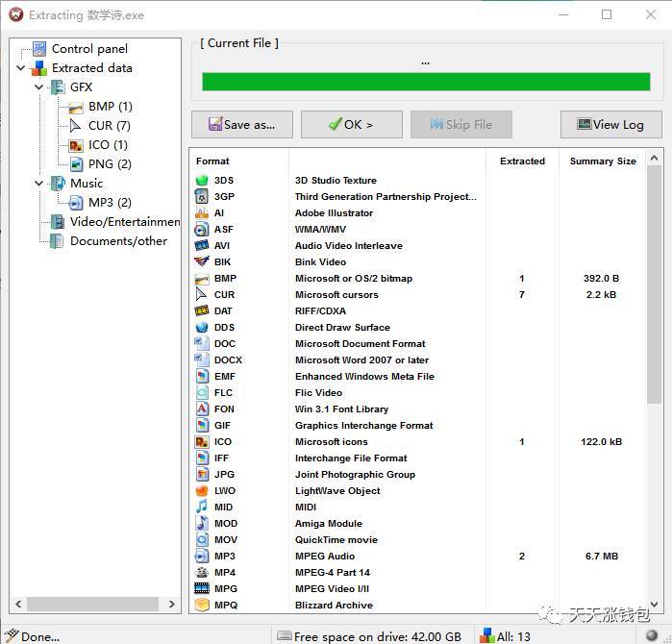Click the MID music note icon

[202, 507]
